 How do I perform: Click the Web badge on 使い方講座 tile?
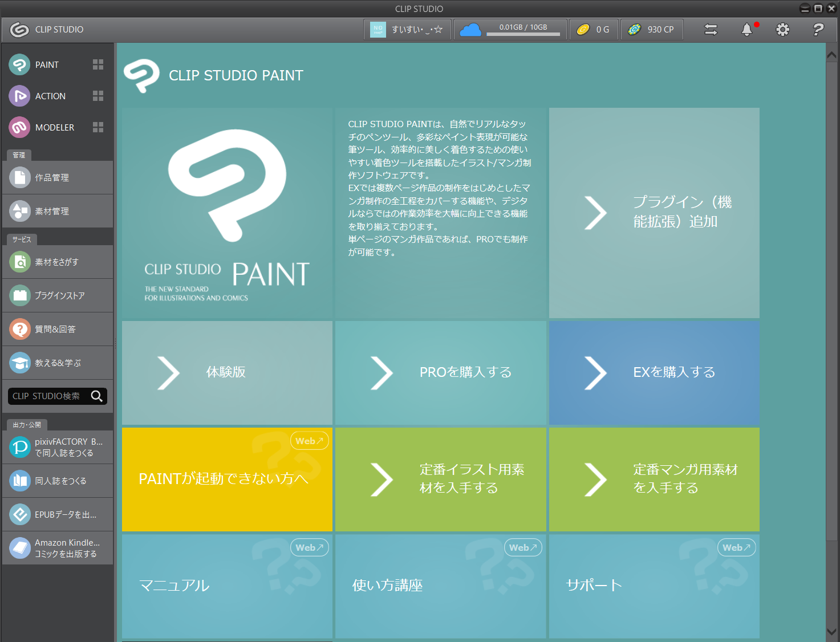click(x=523, y=547)
